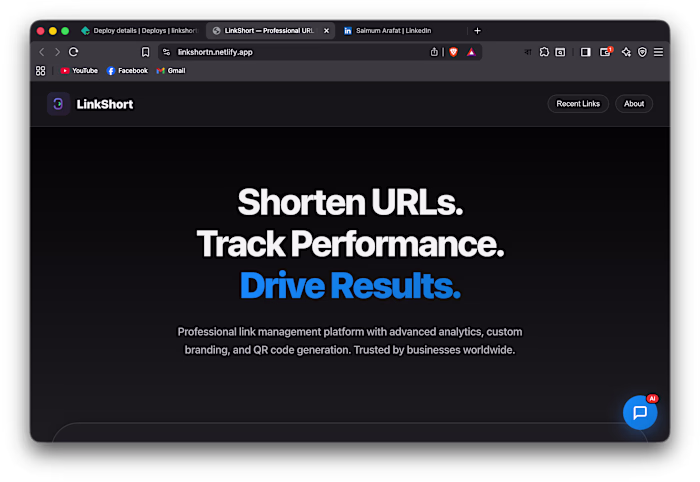This screenshot has width=700, height=482.
Task: Open the Gmail bookmark
Action: tap(171, 71)
